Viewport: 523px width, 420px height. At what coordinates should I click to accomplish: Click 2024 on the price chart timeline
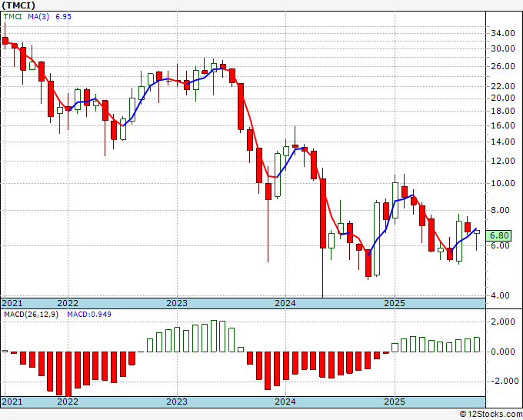click(285, 303)
